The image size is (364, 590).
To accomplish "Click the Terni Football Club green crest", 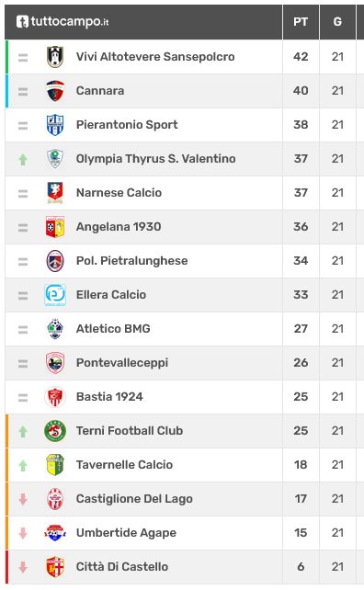I will [x=55, y=431].
